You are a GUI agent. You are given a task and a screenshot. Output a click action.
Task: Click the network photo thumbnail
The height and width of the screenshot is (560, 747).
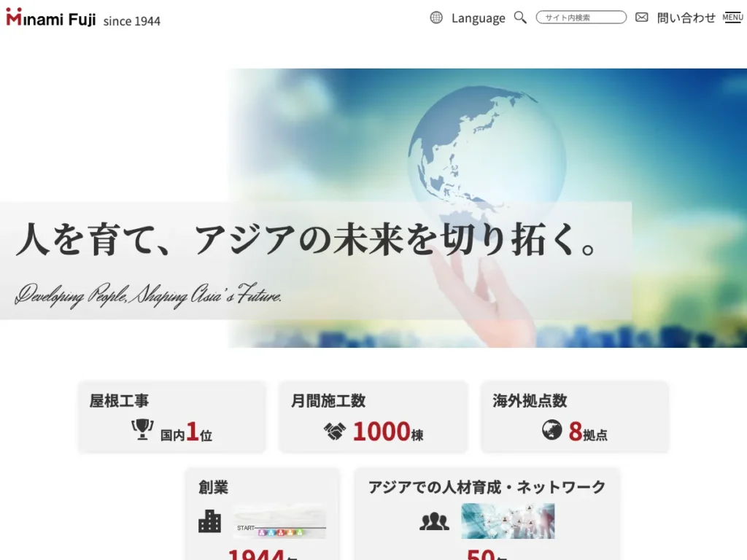coord(508,521)
